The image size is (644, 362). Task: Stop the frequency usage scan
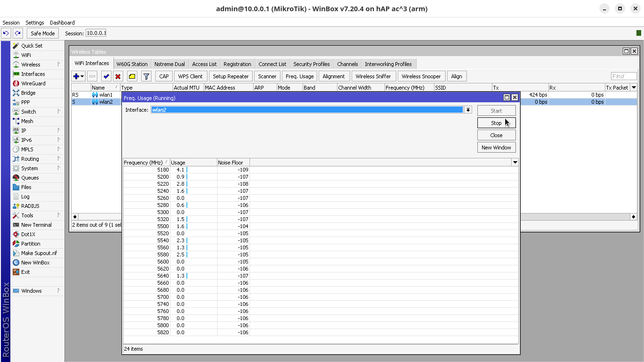(x=496, y=123)
